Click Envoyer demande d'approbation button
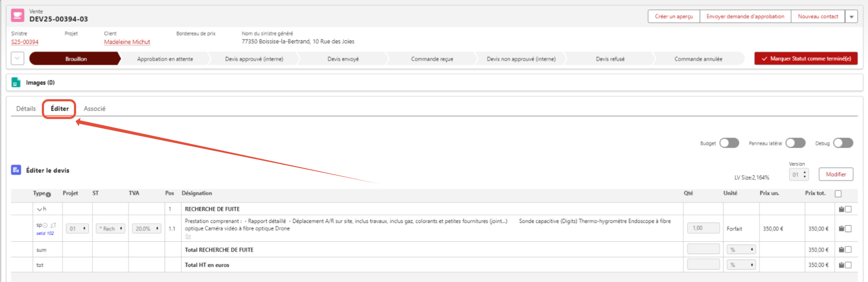Image resolution: width=868 pixels, height=282 pixels. [745, 16]
